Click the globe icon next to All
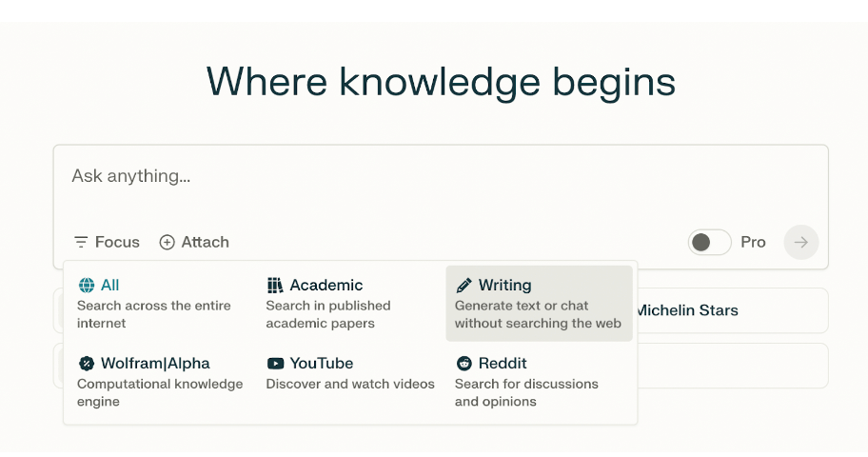The width and height of the screenshot is (868, 457). click(x=87, y=285)
